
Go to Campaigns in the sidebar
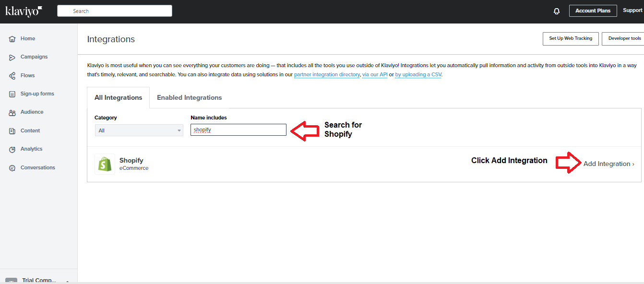34,57
